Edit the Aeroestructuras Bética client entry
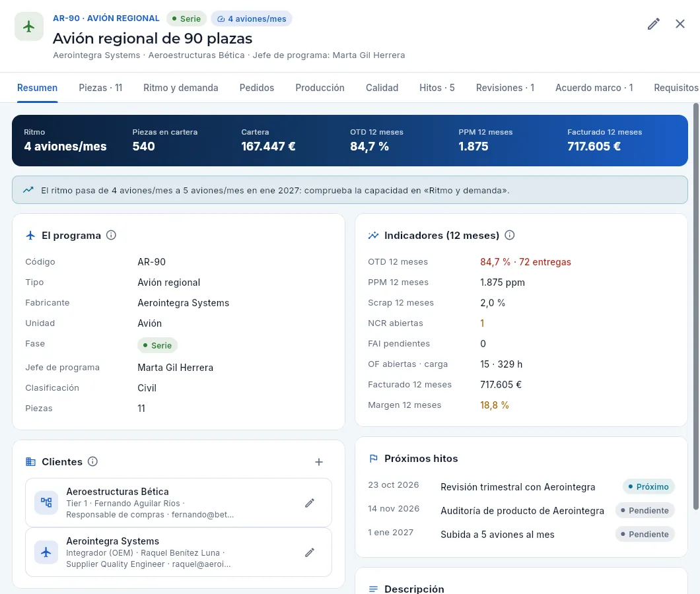 [x=310, y=503]
